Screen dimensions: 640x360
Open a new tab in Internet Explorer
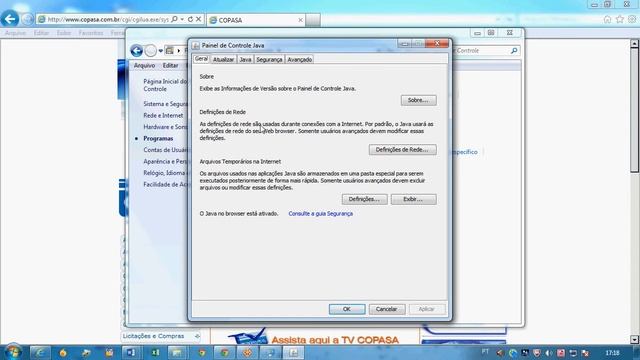click(x=313, y=20)
